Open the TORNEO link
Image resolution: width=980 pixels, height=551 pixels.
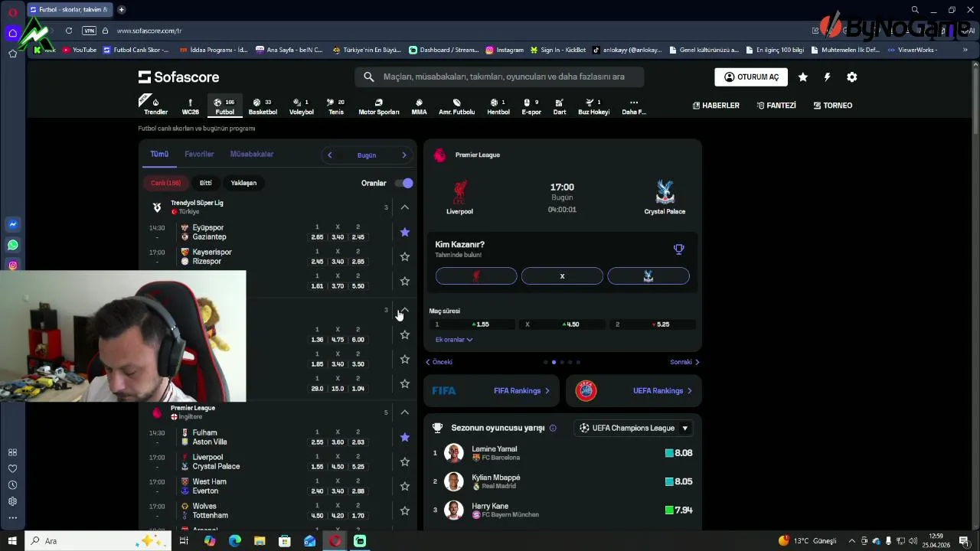[833, 106]
